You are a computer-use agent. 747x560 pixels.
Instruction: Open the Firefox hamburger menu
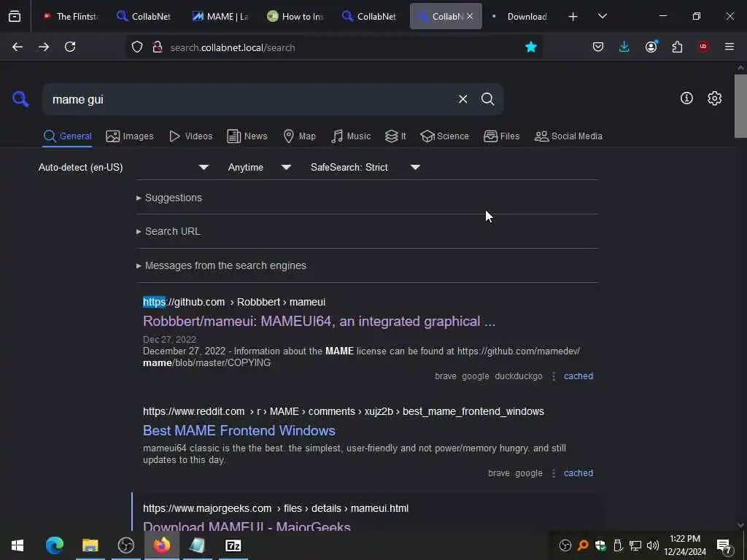[x=729, y=47]
